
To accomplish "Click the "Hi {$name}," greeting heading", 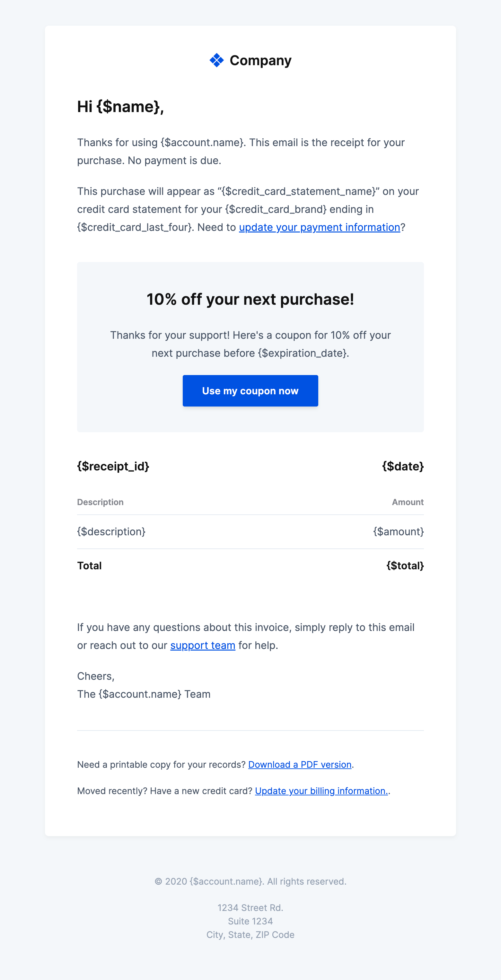I will 120,107.
